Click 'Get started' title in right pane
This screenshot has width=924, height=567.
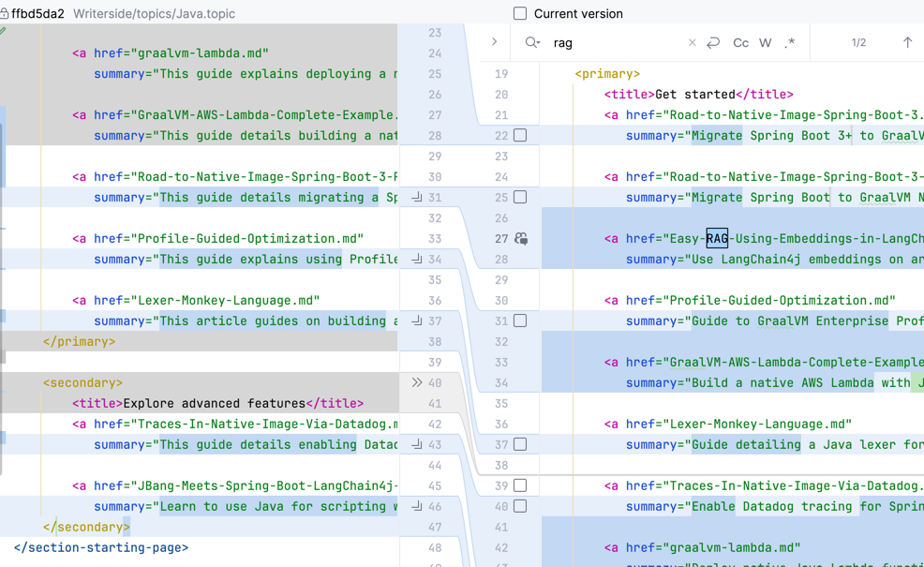click(x=695, y=95)
